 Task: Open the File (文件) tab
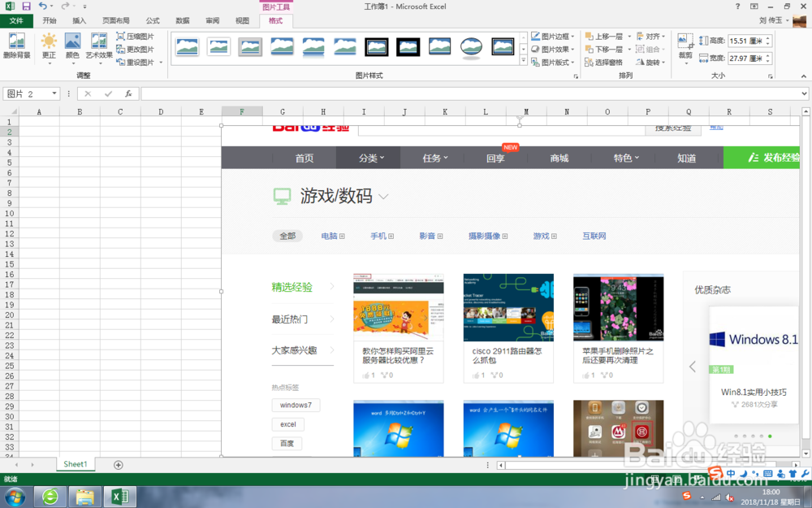[x=16, y=21]
